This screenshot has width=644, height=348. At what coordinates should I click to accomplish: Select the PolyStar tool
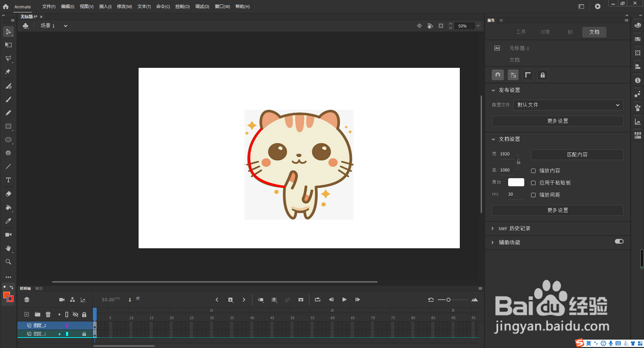(8, 153)
